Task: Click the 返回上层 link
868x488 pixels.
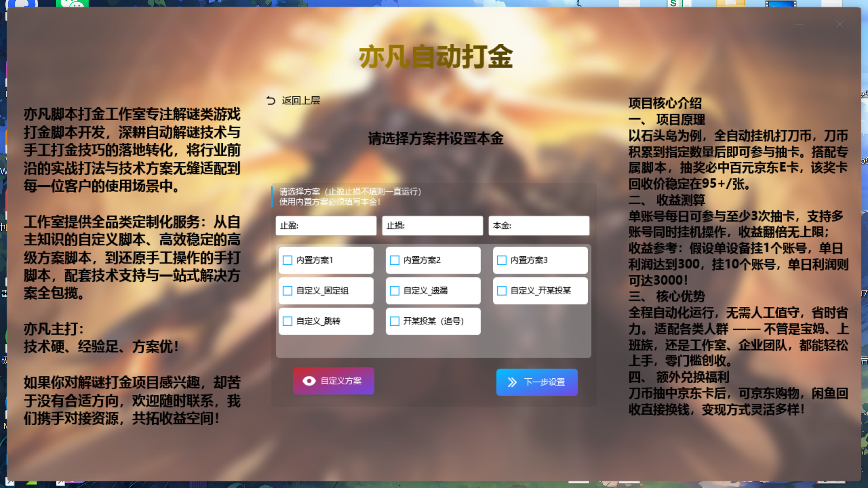Action: [x=300, y=100]
